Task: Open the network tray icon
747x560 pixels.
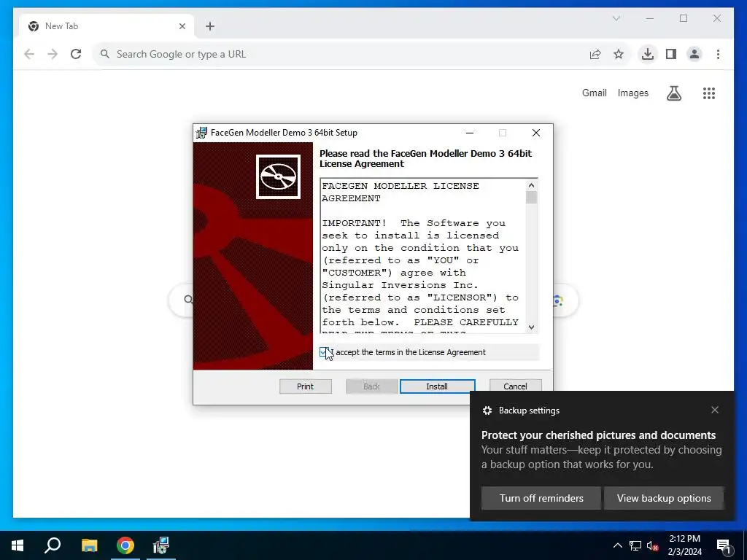Action: tap(635, 545)
